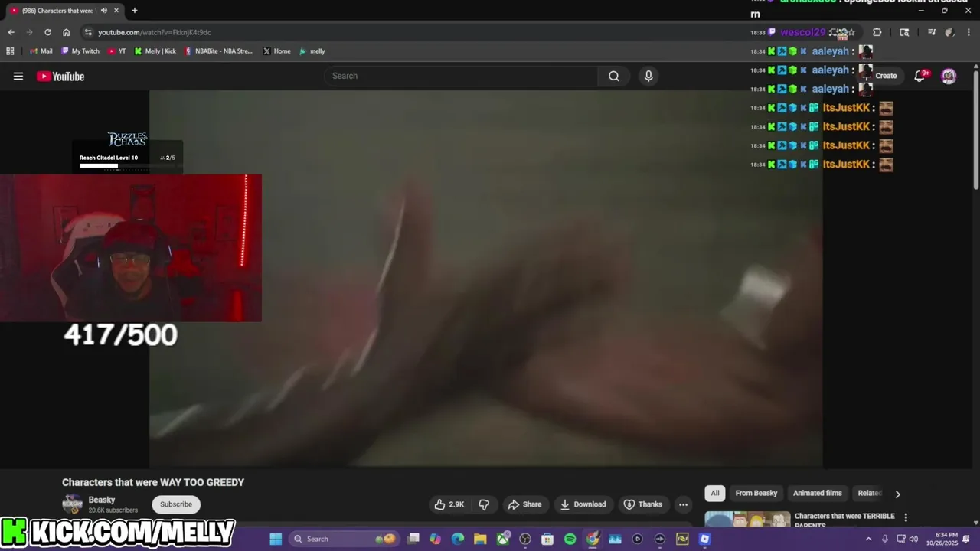Screen dimensions: 980x551
Task: Open OBS Studio from the taskbar
Action: tap(525, 539)
